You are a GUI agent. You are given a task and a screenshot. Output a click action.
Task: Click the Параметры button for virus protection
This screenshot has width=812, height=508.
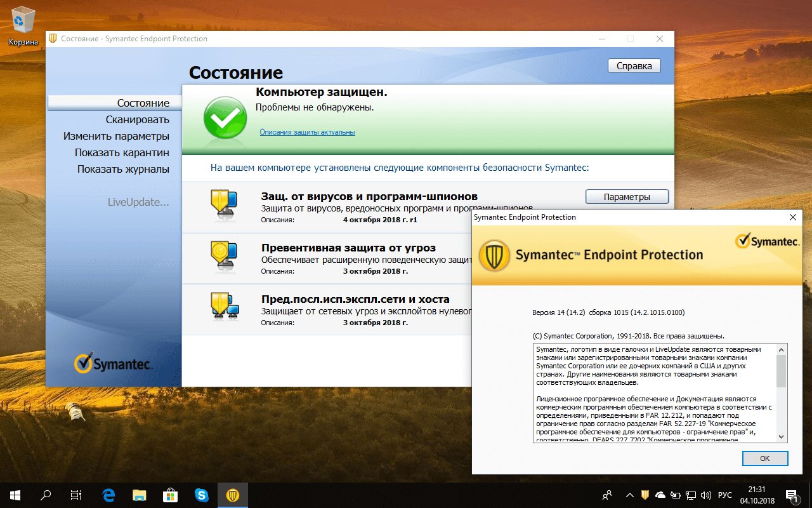click(x=627, y=197)
